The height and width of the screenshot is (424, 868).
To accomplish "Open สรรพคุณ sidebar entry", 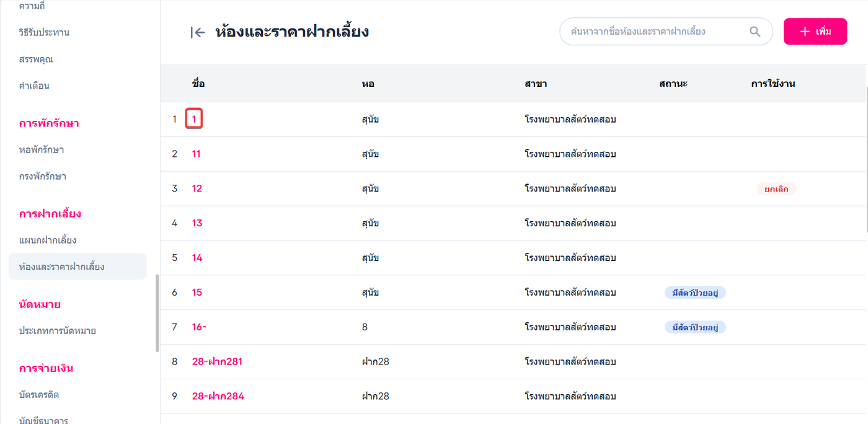I will point(36,60).
